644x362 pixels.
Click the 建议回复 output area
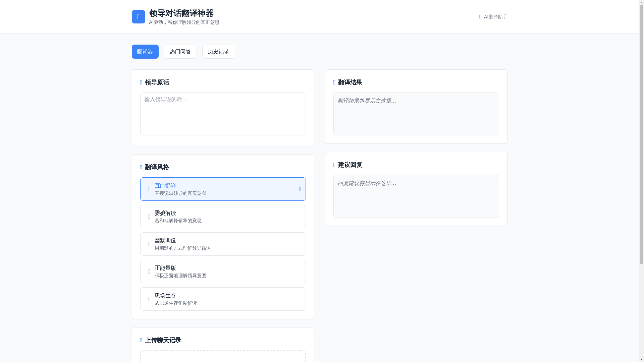(416, 196)
